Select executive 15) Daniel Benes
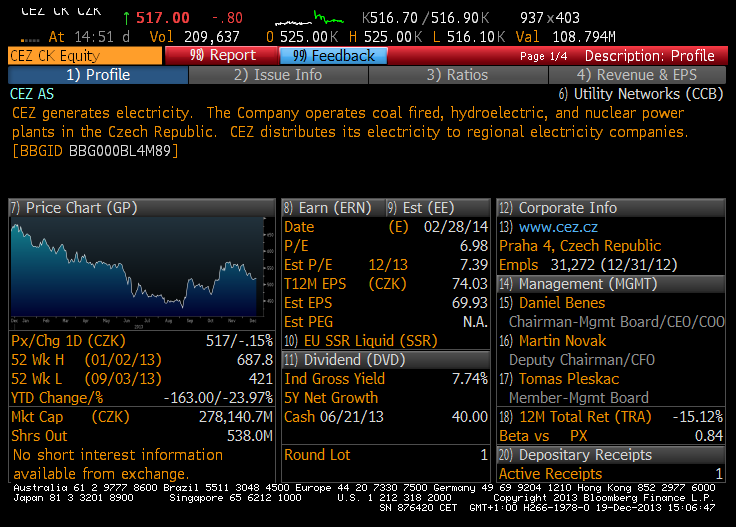736x527 pixels. 552,303
